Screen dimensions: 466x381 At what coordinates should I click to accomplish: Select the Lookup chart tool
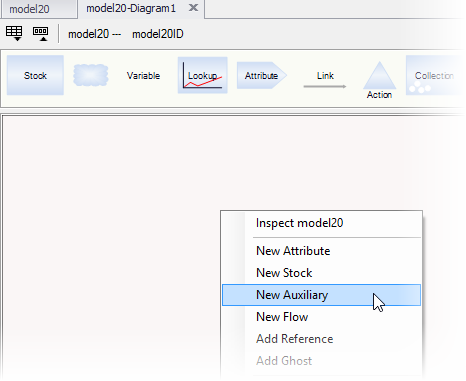coord(203,75)
